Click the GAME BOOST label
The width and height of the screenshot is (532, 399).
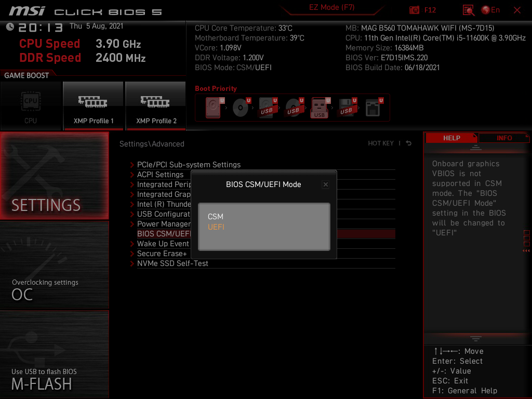click(26, 75)
